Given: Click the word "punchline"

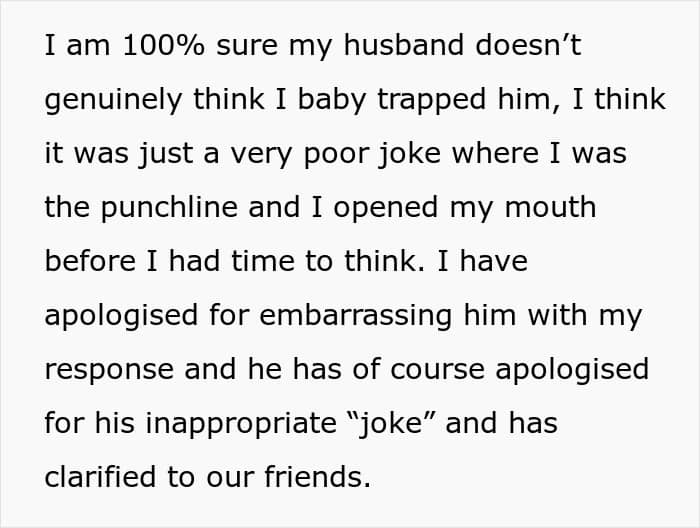Looking at the screenshot, I should pos(169,209).
